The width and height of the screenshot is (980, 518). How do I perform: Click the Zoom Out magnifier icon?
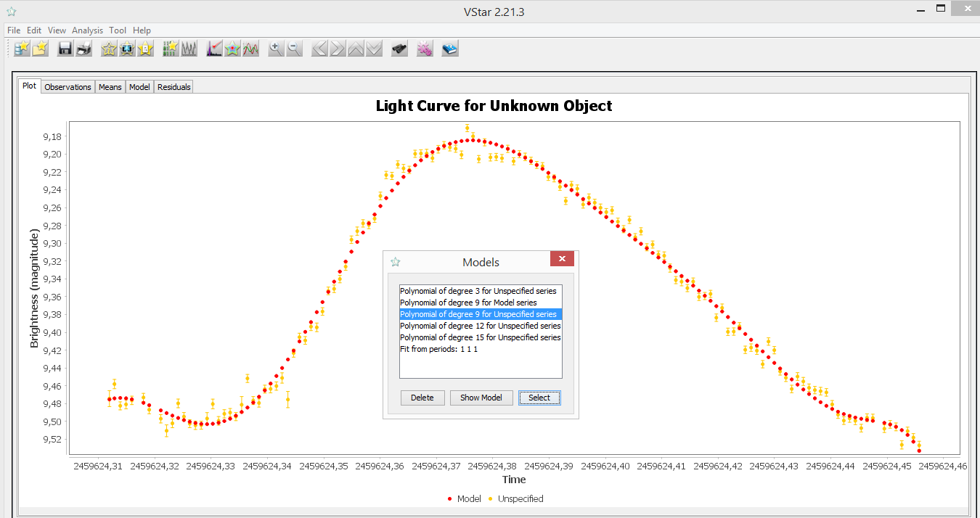tap(294, 49)
